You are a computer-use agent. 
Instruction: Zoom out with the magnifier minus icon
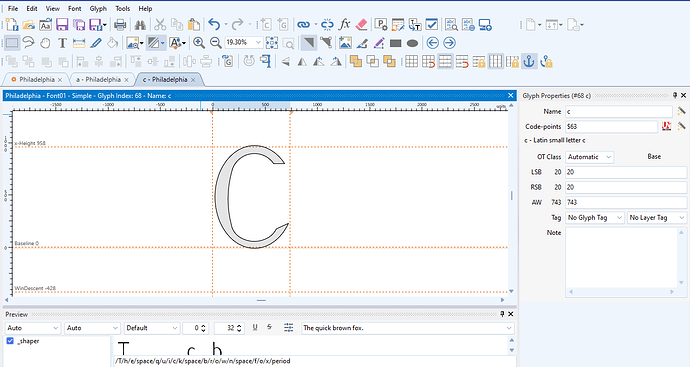click(x=216, y=43)
